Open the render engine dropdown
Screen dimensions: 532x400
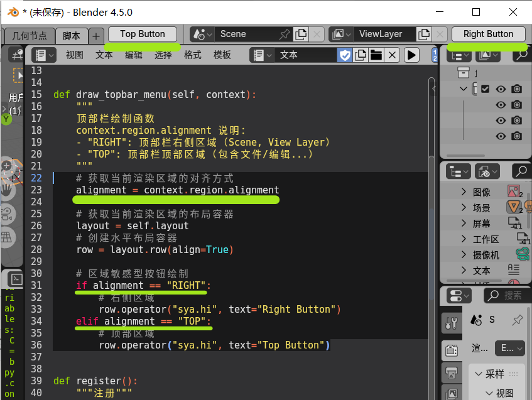tap(510, 349)
